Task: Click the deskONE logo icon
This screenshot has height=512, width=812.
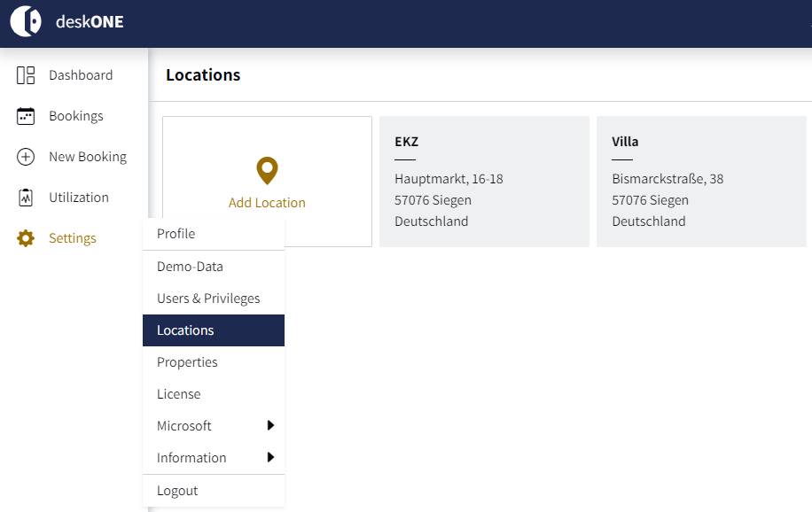Action: (x=26, y=21)
